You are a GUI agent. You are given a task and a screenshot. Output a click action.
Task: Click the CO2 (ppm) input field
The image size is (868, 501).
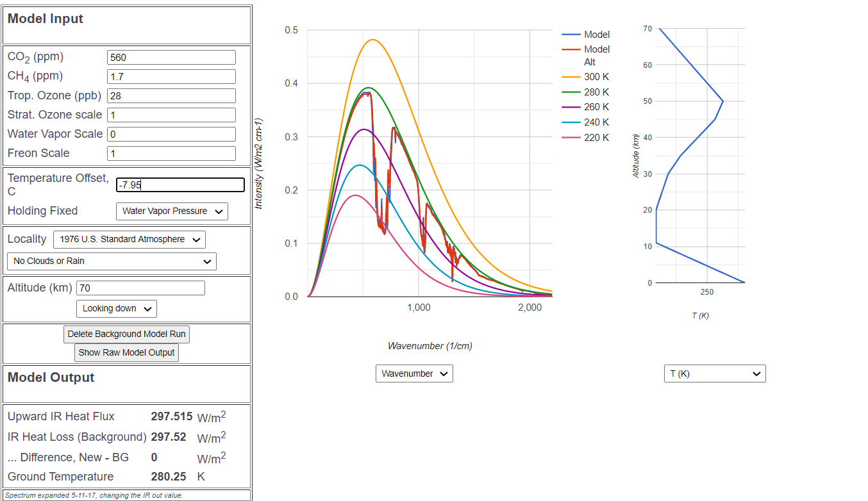pos(171,57)
